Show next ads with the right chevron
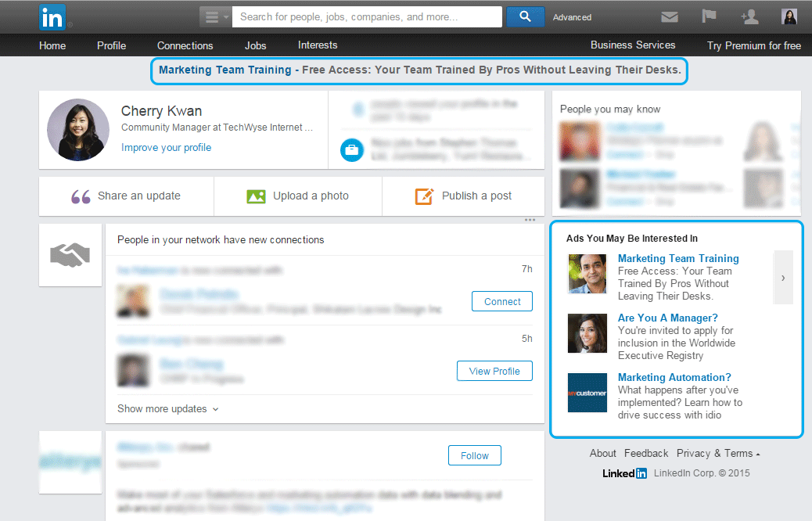Screen dimensions: 812x521 (x=783, y=277)
